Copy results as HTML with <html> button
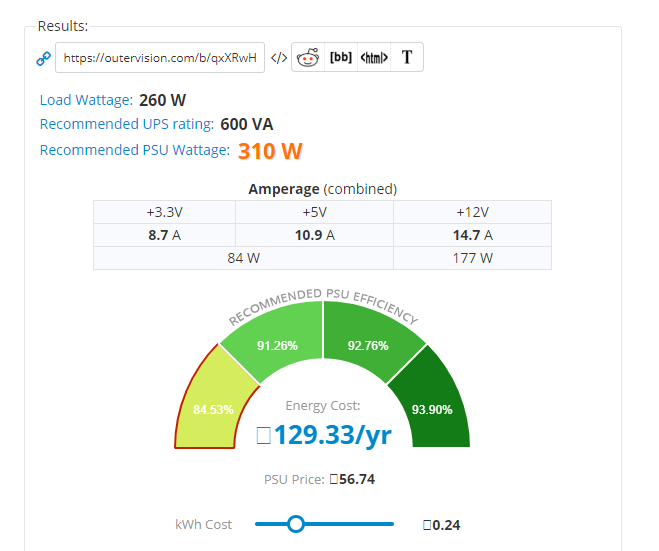This screenshot has height=551, width=659. click(374, 57)
